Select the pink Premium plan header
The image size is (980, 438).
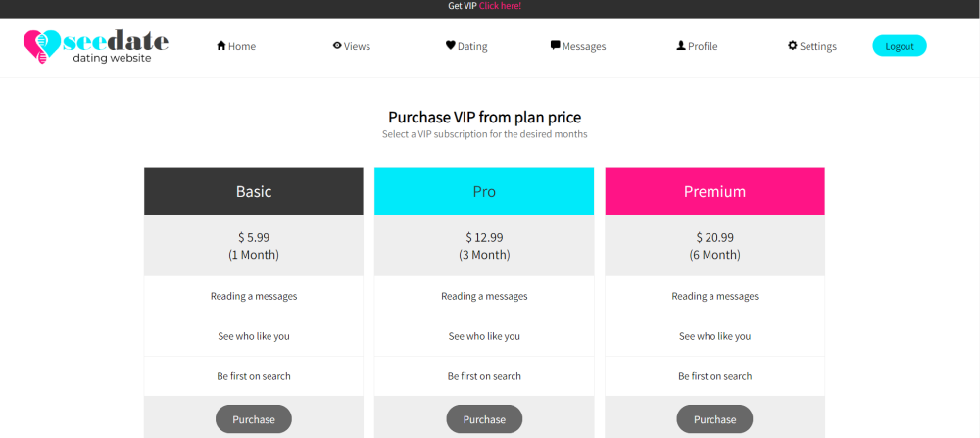715,191
